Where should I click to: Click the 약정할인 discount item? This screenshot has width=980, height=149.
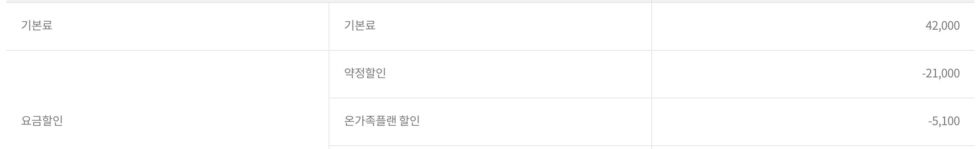(x=365, y=73)
